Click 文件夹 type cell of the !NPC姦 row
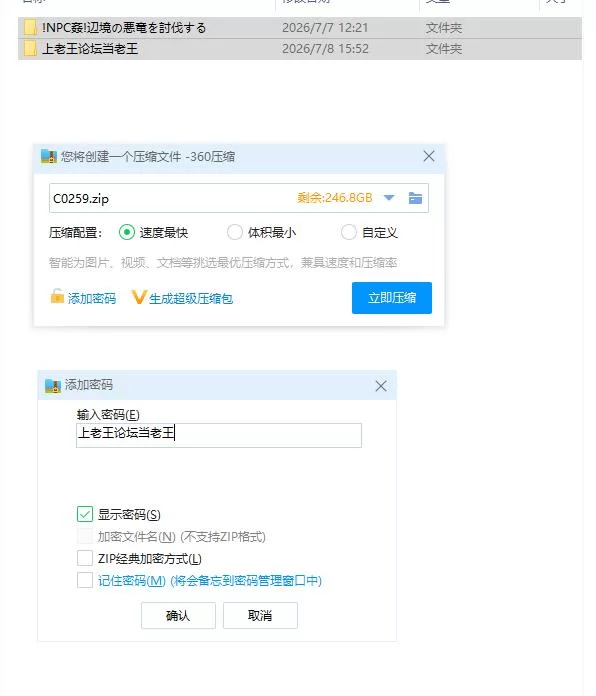This screenshot has width=596, height=696. (444, 28)
